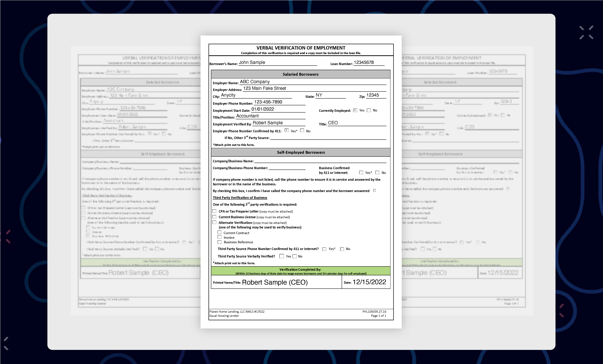
Task: Select blurred form page on the left
Action: [136, 181]
